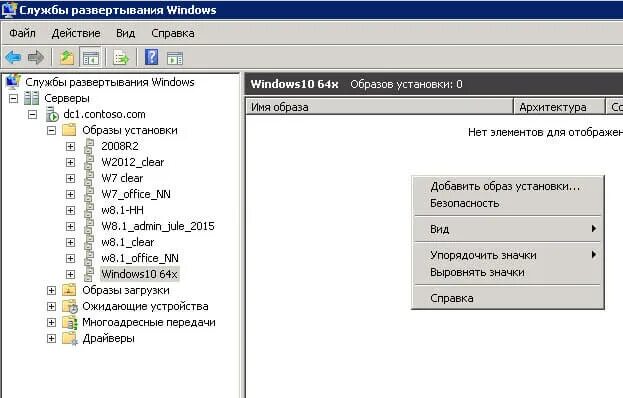Expand the Образы загрузки node

tap(52, 290)
